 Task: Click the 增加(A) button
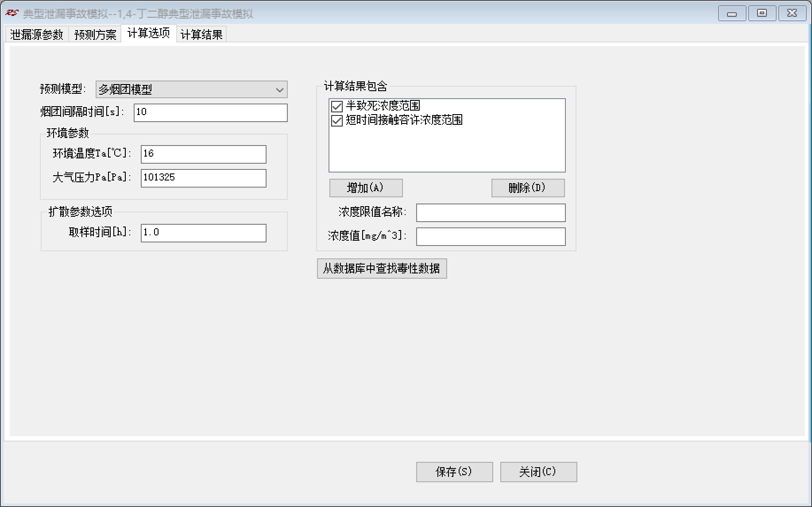point(366,188)
